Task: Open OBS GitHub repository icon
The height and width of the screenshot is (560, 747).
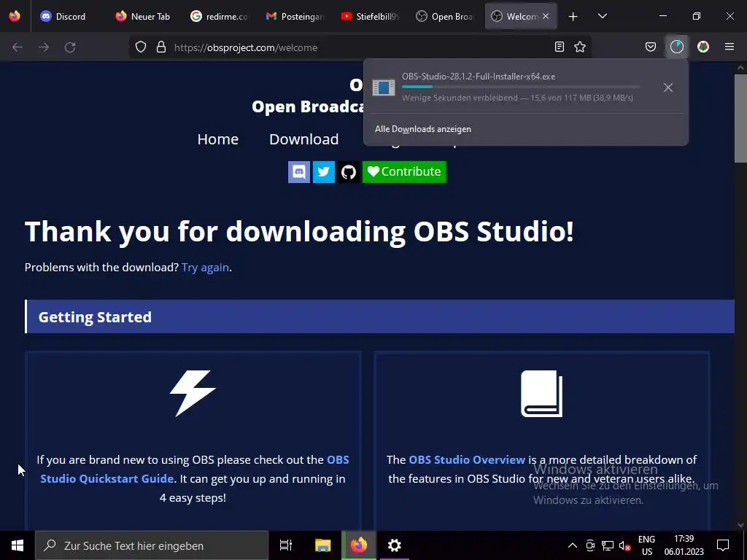Action: 349,171
